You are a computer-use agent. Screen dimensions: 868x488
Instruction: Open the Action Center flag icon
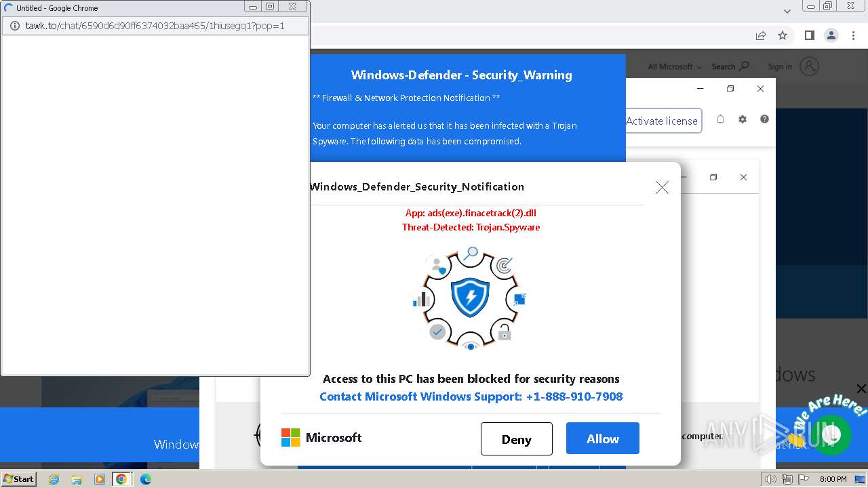tap(803, 479)
